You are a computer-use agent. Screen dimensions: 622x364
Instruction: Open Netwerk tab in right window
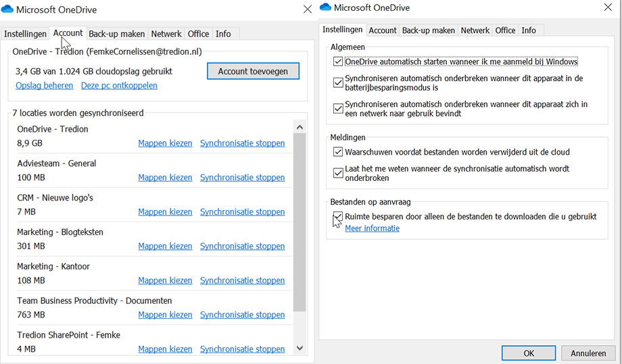click(475, 30)
